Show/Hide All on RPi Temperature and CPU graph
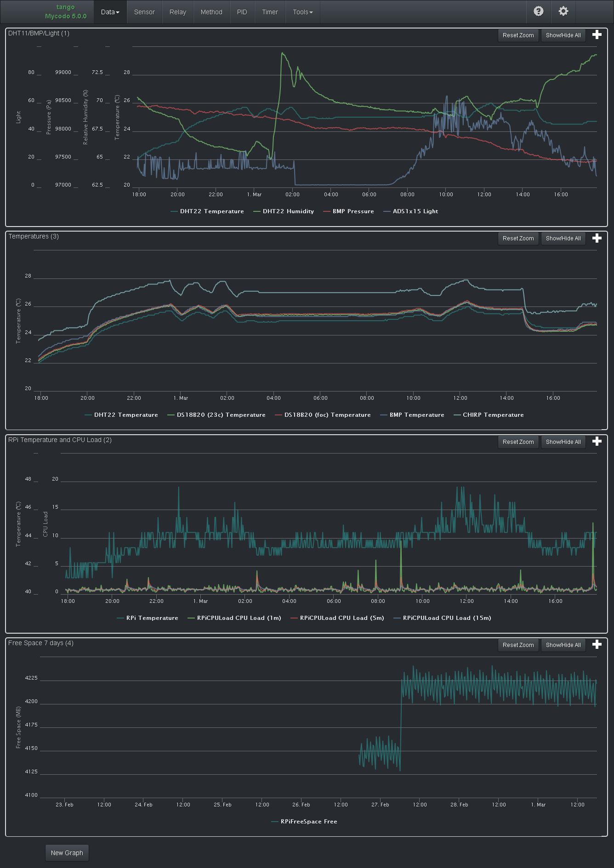 (x=563, y=442)
